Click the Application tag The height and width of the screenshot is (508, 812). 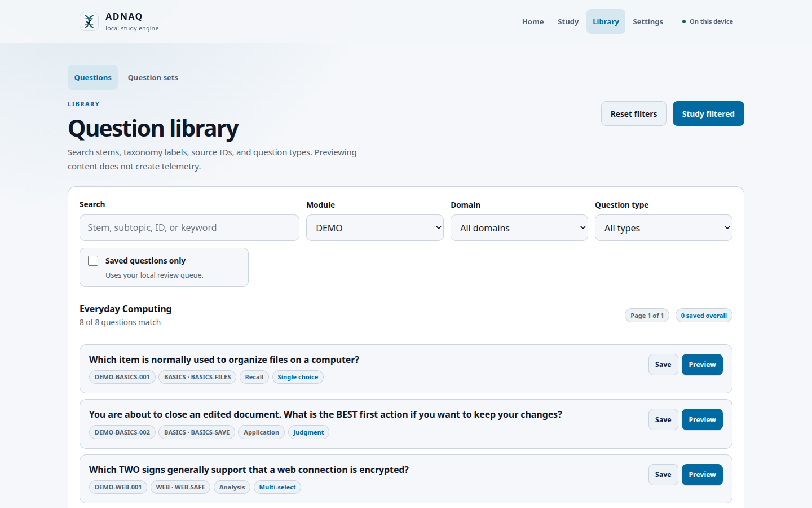[262, 432]
